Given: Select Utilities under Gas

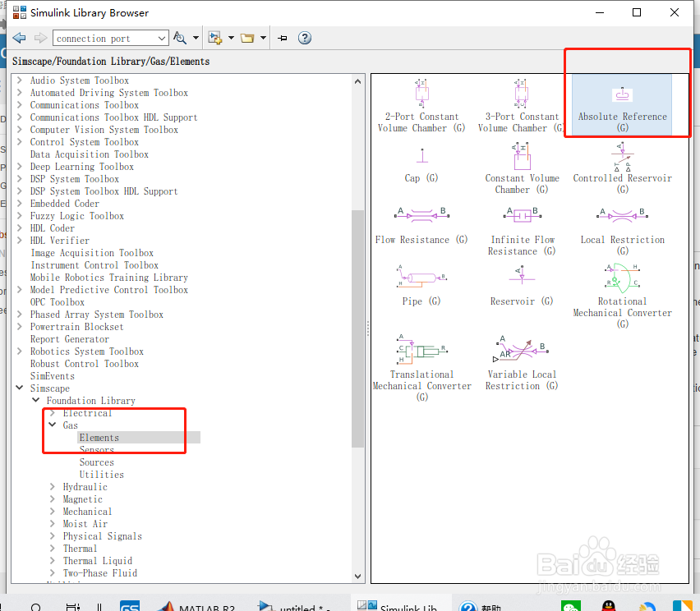Looking at the screenshot, I should [x=102, y=475].
